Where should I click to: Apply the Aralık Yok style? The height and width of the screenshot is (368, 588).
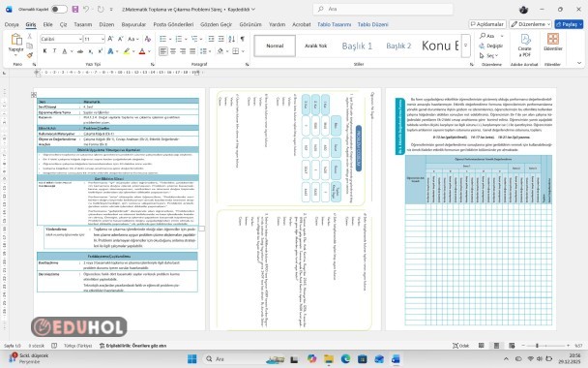(x=315, y=46)
